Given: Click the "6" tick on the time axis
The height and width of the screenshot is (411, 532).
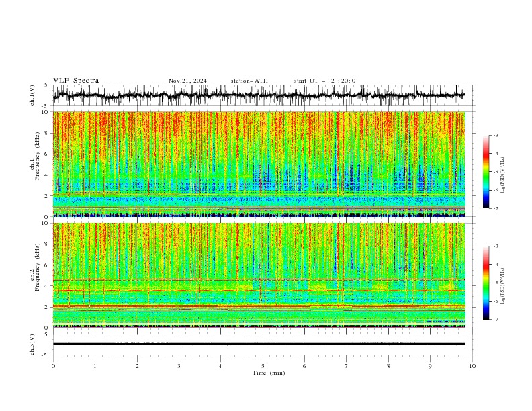Looking at the screenshot, I should pyautogui.click(x=304, y=366).
